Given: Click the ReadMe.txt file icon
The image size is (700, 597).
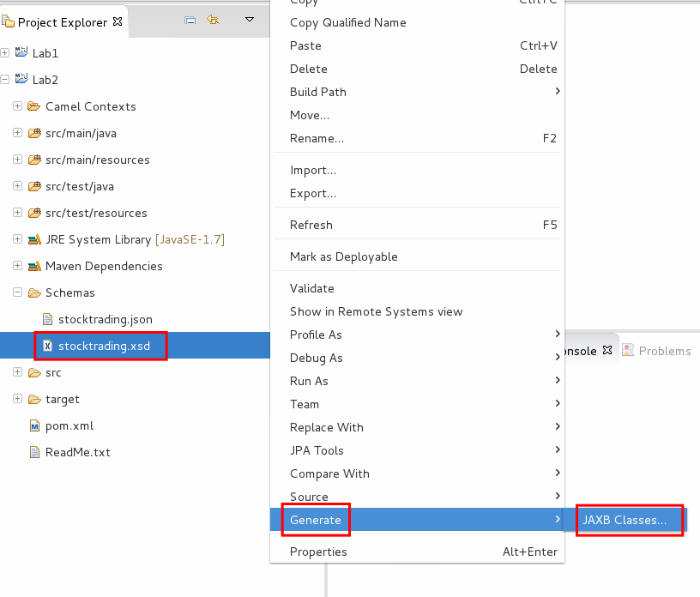Looking at the screenshot, I should [34, 452].
